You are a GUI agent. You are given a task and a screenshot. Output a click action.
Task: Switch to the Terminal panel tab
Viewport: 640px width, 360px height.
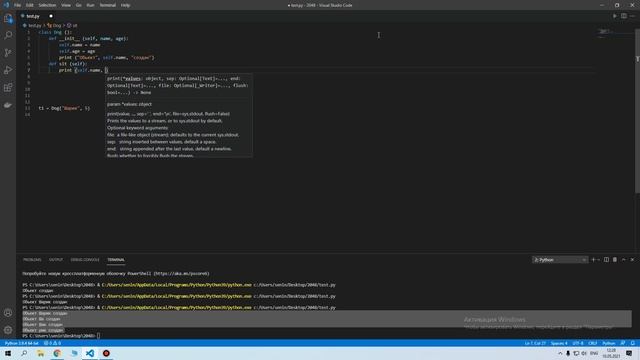coord(116,260)
